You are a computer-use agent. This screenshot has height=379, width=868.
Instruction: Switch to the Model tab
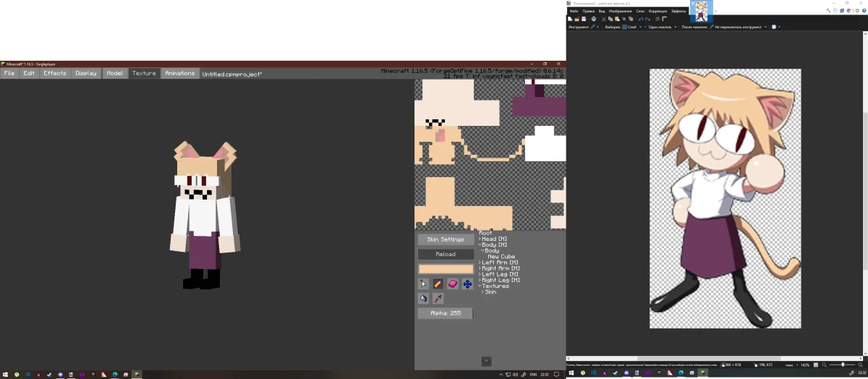tap(114, 73)
